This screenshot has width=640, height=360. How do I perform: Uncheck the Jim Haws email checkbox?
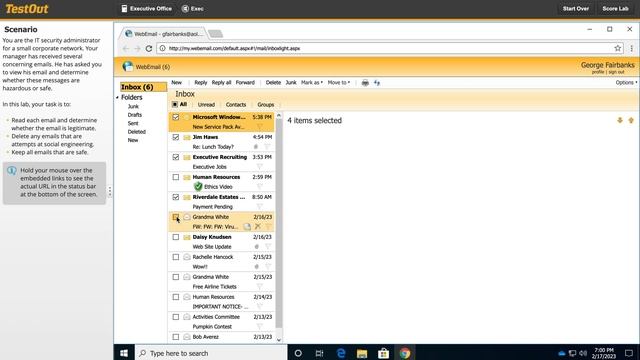[176, 137]
